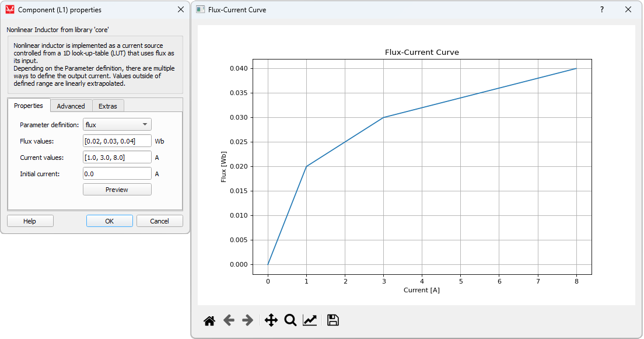Select the Pan tool with cross arrows
Image resolution: width=644 pixels, height=339 pixels.
tap(271, 320)
